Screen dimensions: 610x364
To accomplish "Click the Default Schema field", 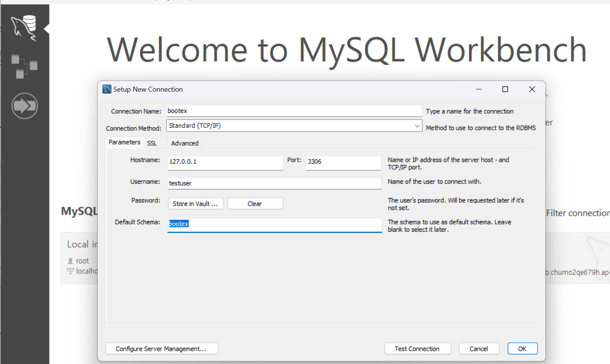I will 274,225.
